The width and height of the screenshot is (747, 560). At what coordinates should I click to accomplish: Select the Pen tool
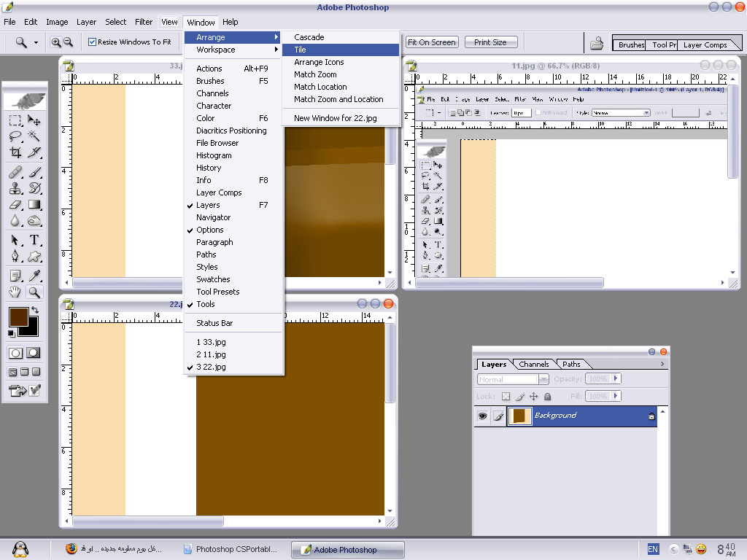pos(15,256)
